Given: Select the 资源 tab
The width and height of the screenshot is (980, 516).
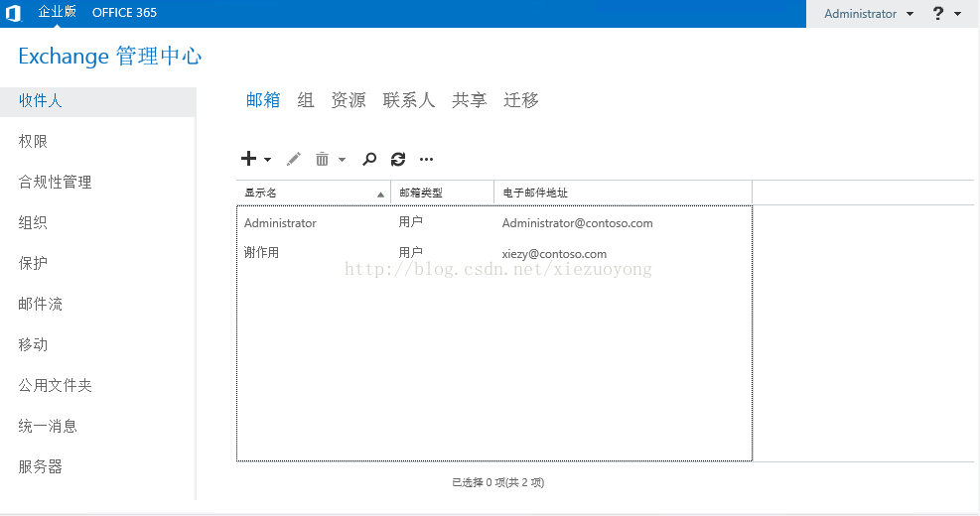Looking at the screenshot, I should (x=349, y=100).
